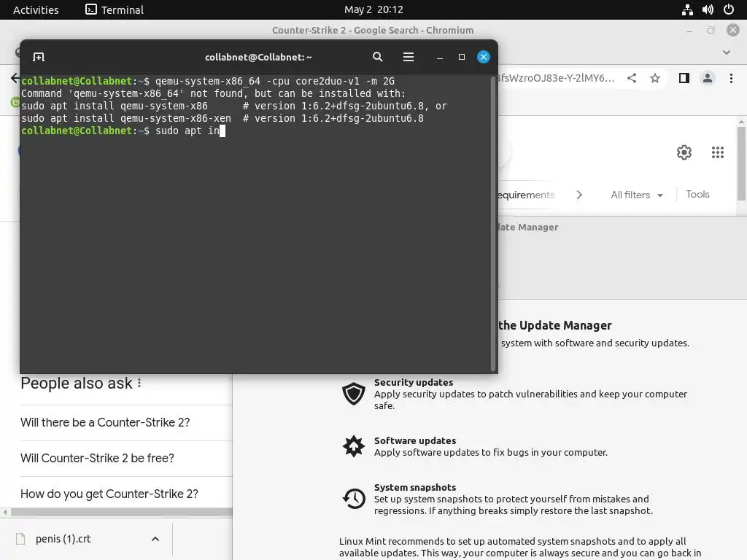The height and width of the screenshot is (560, 747).
Task: Click the Terminal title 'collabnet@Collabnet: ~'
Action: (258, 57)
